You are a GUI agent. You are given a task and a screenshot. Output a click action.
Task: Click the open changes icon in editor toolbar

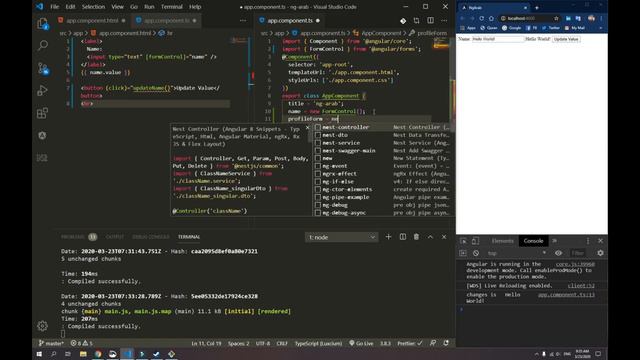[416, 20]
